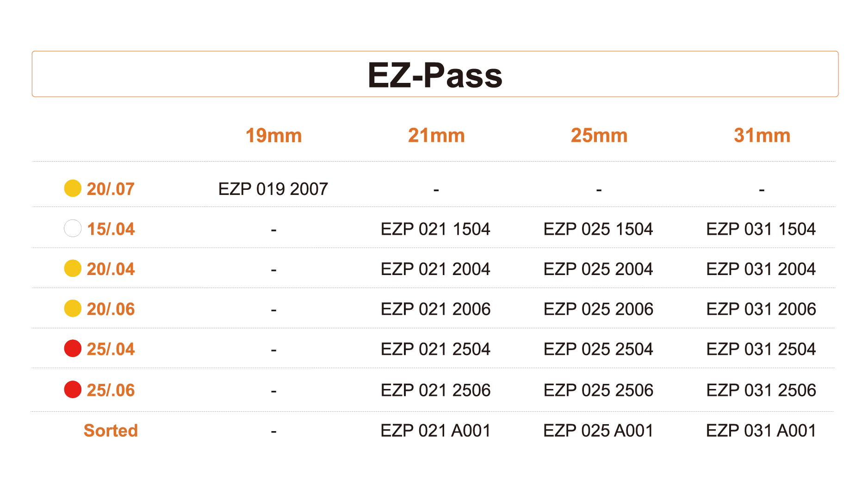Image resolution: width=868 pixels, height=495 pixels.
Task: Click the EZ-Pass title banner
Action: [435, 74]
